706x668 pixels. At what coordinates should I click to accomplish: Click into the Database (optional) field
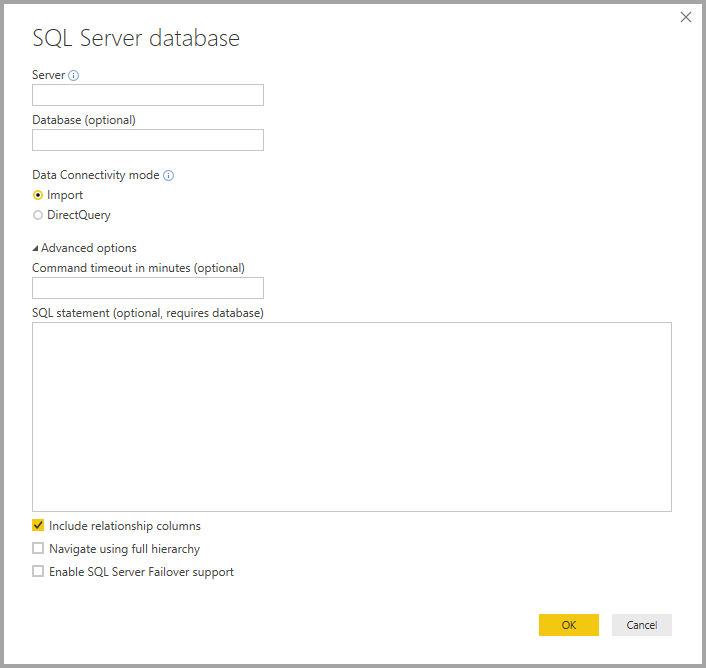(x=148, y=140)
